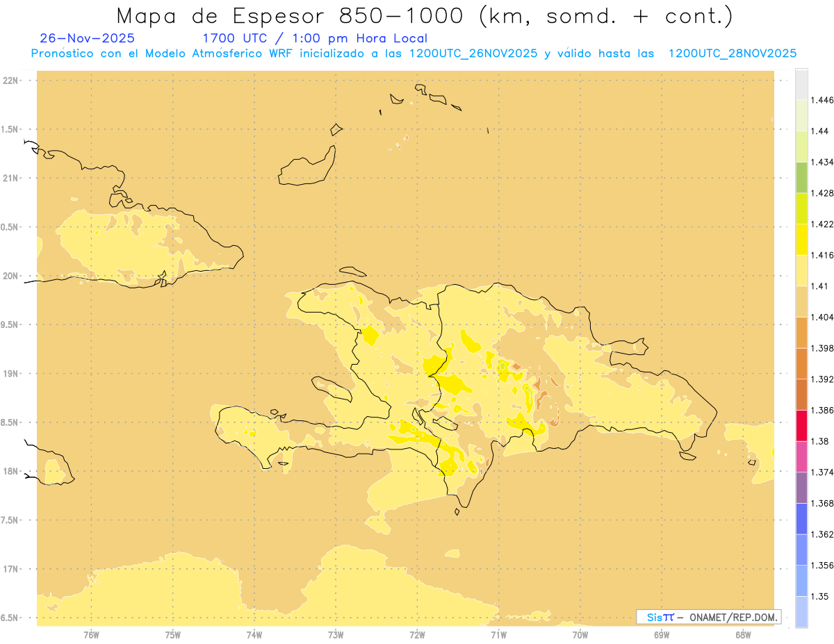Click the '7.5N' latitude label
The width and height of the screenshot is (834, 644).
point(10,520)
